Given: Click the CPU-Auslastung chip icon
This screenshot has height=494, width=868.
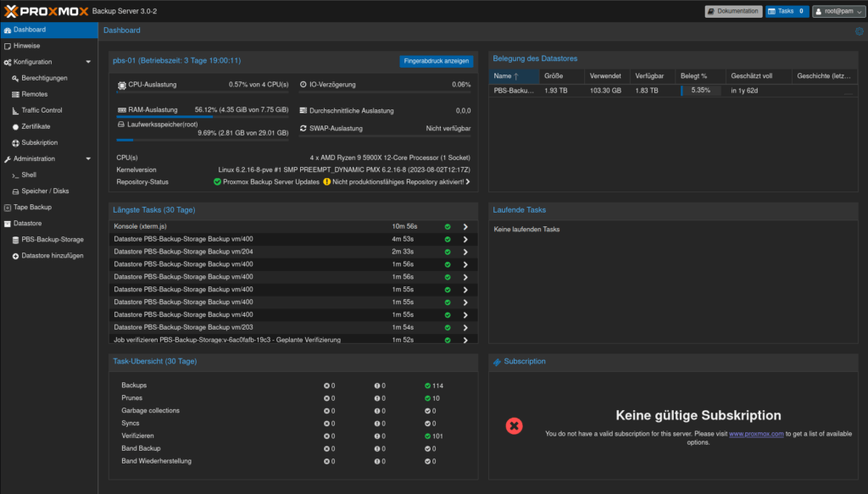Looking at the screenshot, I should click(122, 86).
